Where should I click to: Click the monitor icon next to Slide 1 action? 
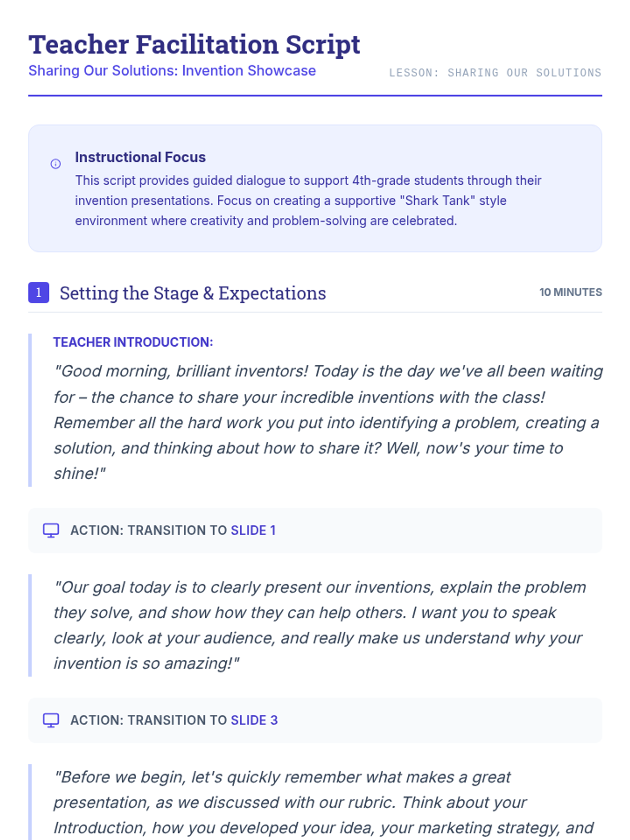(51, 530)
